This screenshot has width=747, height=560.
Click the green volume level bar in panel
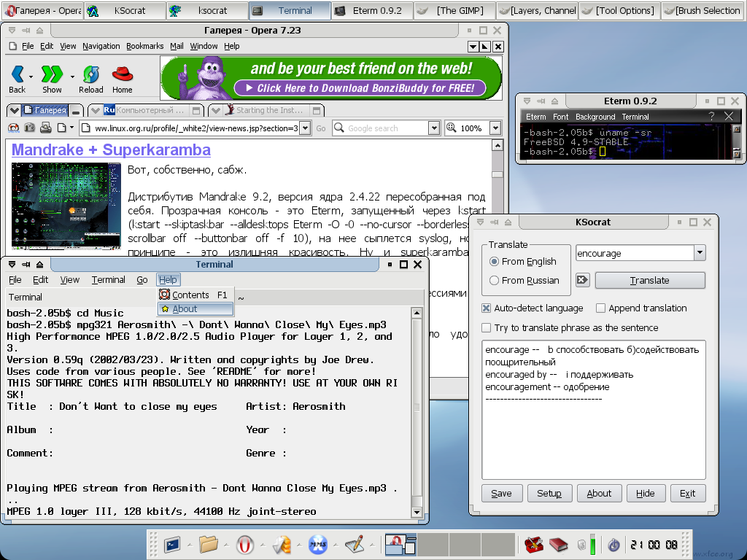pyautogui.click(x=592, y=544)
